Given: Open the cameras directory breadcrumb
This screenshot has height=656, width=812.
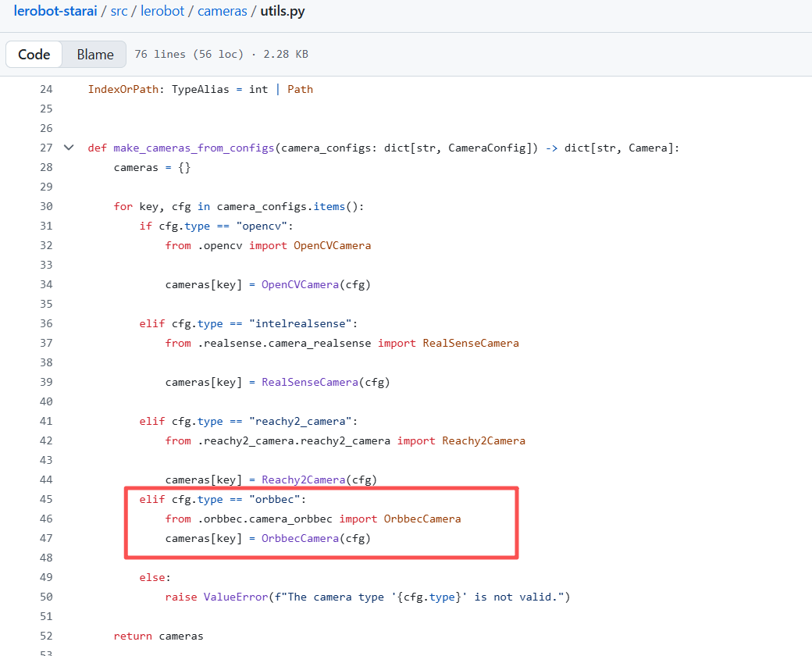Looking at the screenshot, I should click(222, 13).
